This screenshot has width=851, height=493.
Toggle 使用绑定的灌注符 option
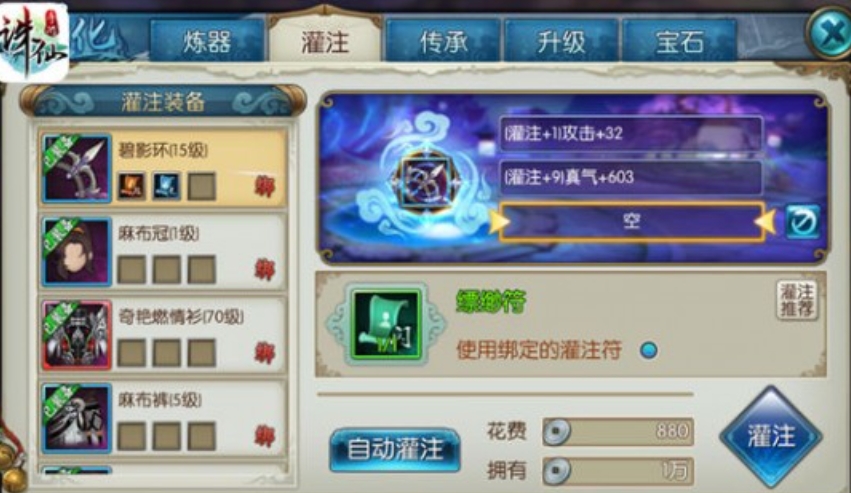pos(649,350)
